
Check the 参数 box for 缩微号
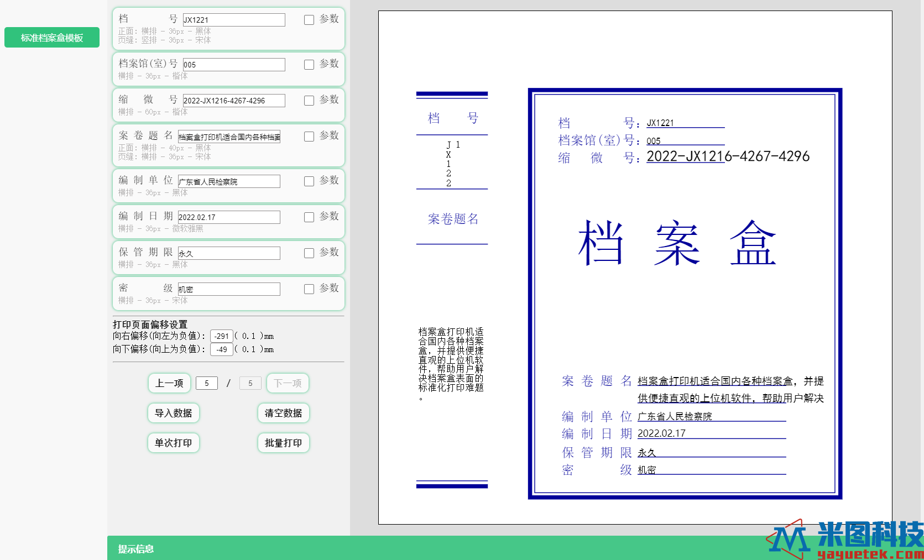[309, 101]
